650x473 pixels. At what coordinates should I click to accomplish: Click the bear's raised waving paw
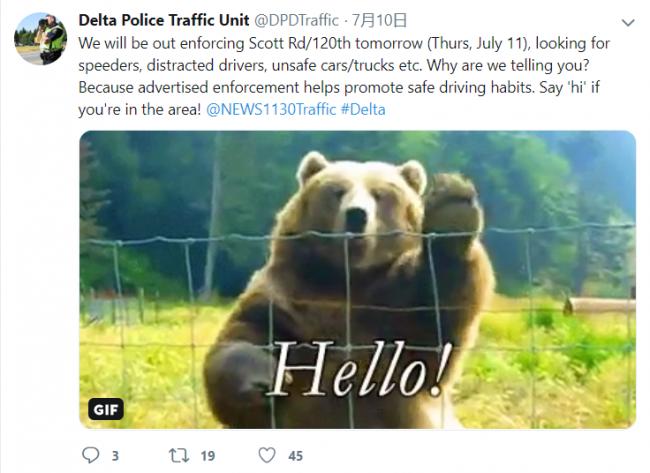[453, 207]
